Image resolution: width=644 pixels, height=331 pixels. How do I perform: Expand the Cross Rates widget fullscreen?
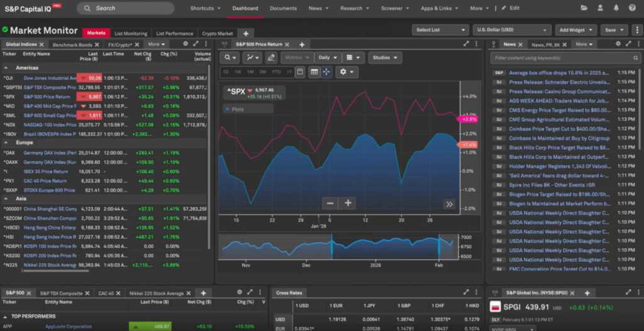pyautogui.click(x=466, y=293)
